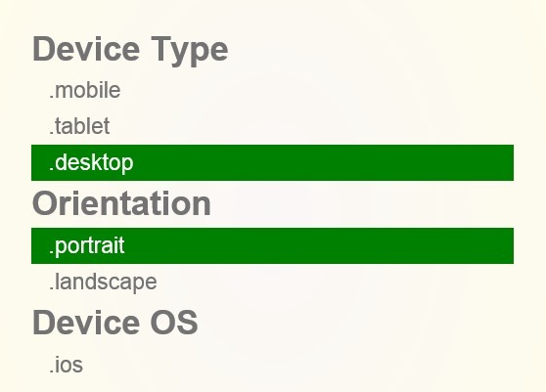Viewport: 546px width, 392px height.
Task: Click the .ios entry under Device OS
Action: coord(272,365)
